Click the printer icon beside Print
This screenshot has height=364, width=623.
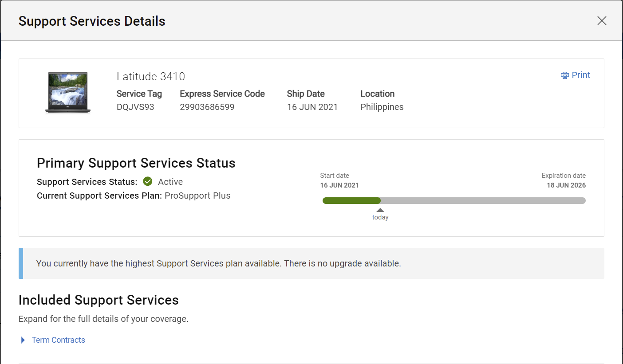point(564,75)
